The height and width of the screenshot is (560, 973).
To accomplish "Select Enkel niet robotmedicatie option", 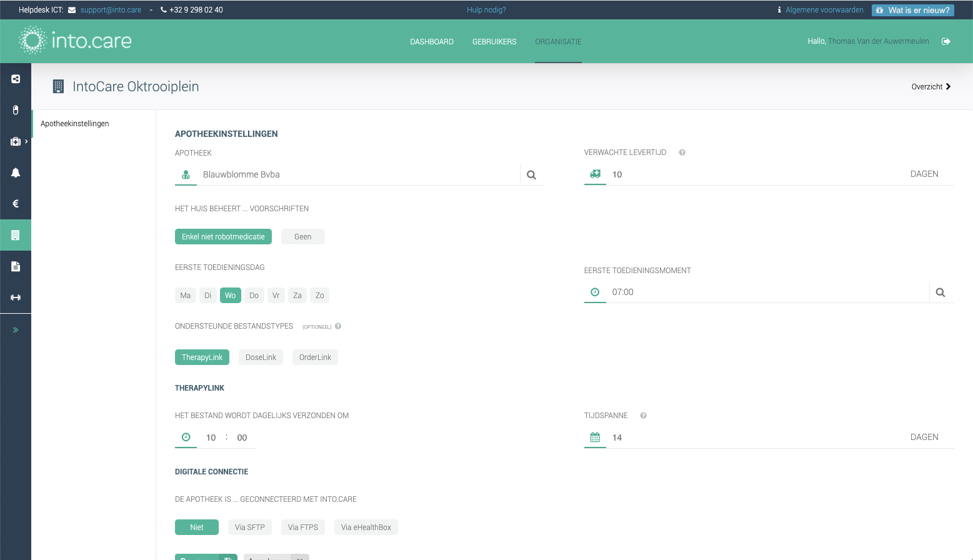I will coord(223,237).
